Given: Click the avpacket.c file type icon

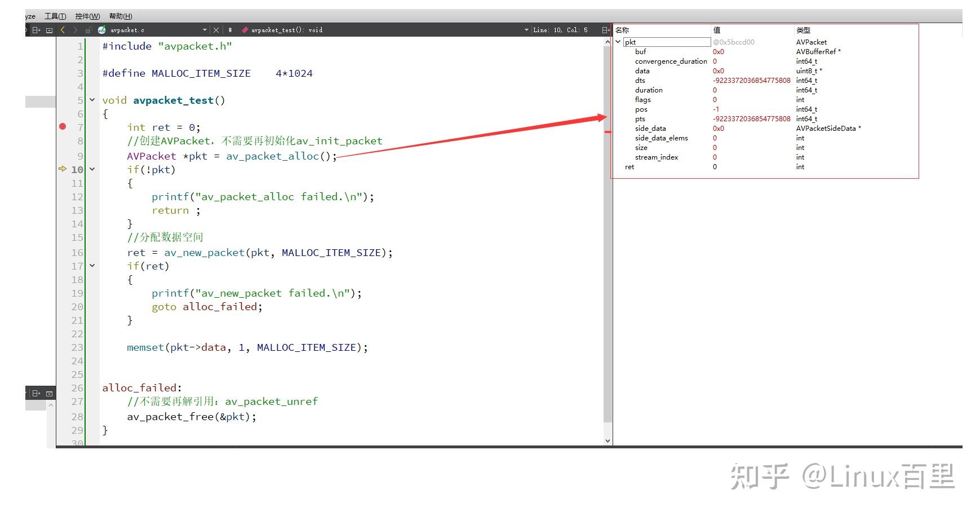Looking at the screenshot, I should (x=102, y=30).
